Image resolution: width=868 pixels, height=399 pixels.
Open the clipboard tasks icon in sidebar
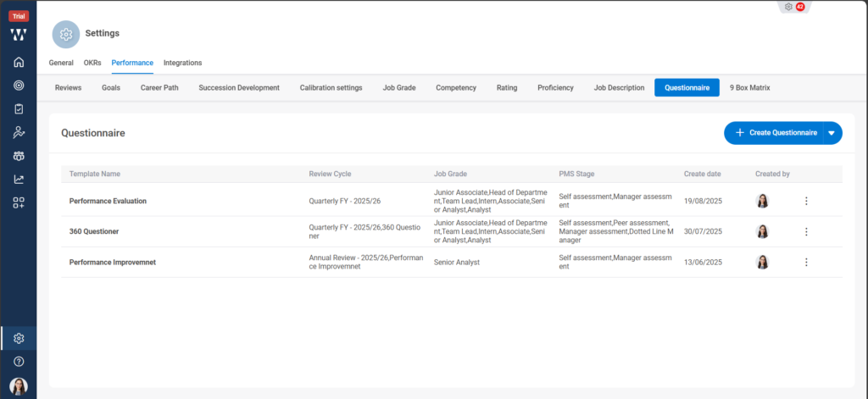(x=19, y=109)
